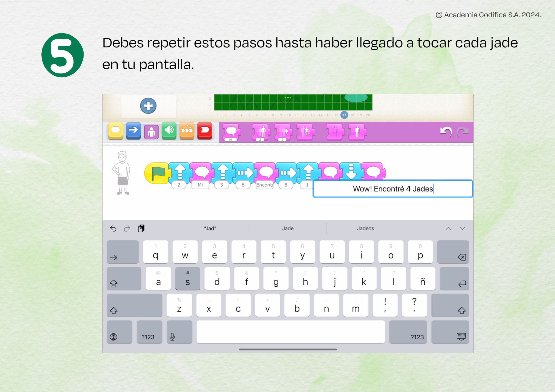
Task: Pick the Reset Size block in palette
Action: coord(305,132)
